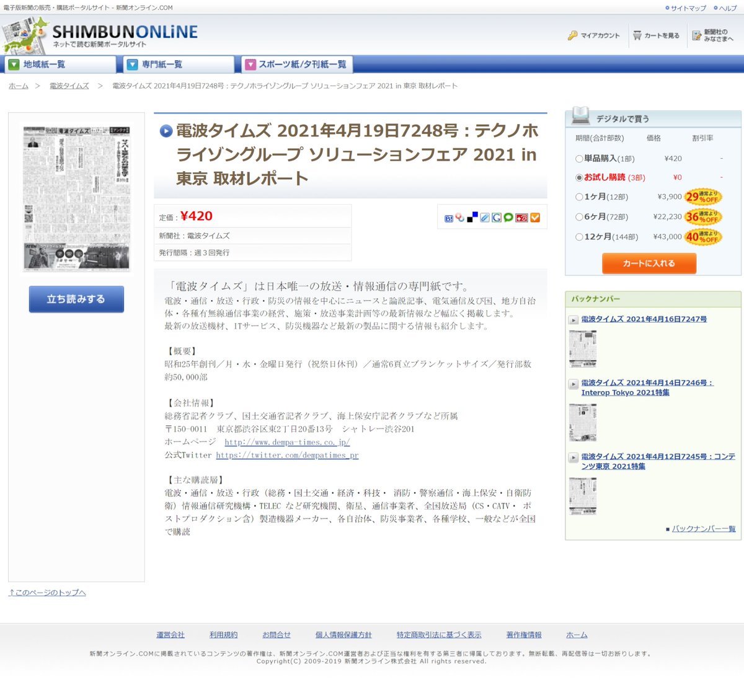Open the 運営会社 footer link
This screenshot has height=700, width=744.
[x=170, y=635]
